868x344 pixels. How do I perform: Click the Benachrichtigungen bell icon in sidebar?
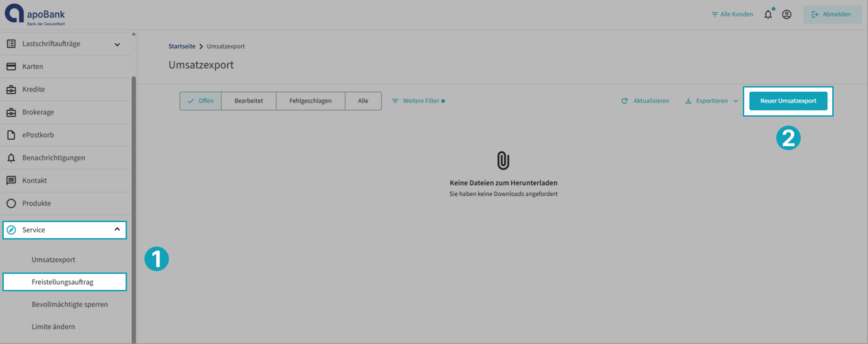coord(11,158)
